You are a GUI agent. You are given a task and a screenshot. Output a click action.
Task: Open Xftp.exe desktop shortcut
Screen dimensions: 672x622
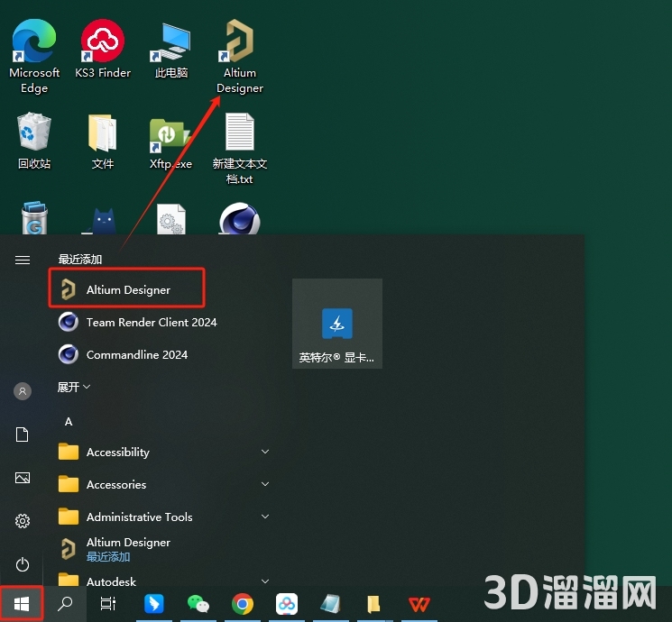[x=171, y=143]
